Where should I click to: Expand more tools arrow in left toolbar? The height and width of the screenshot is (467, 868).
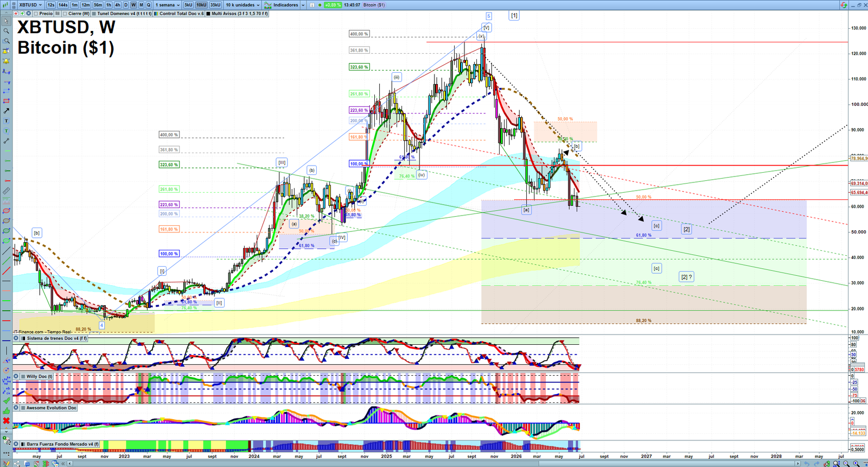pyautogui.click(x=7, y=431)
